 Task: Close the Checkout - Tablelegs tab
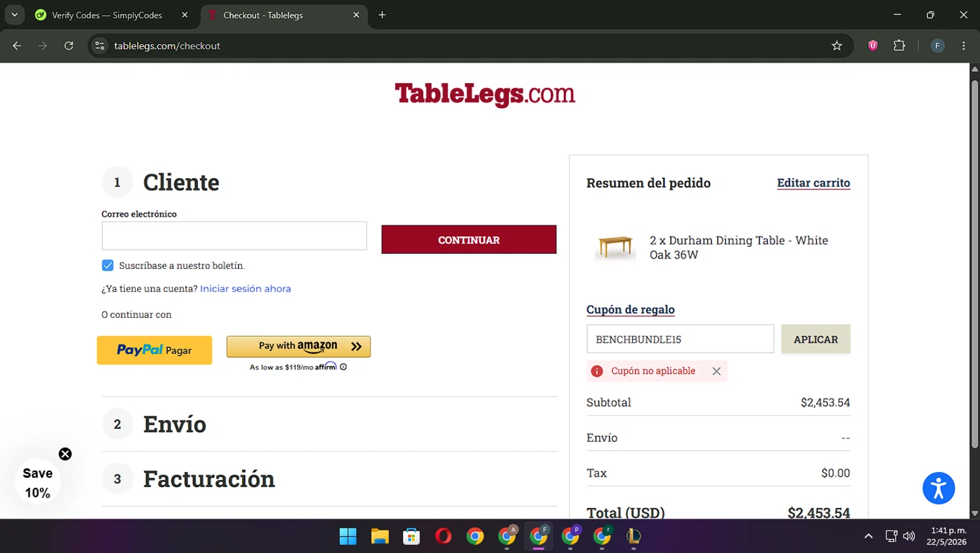(x=356, y=15)
